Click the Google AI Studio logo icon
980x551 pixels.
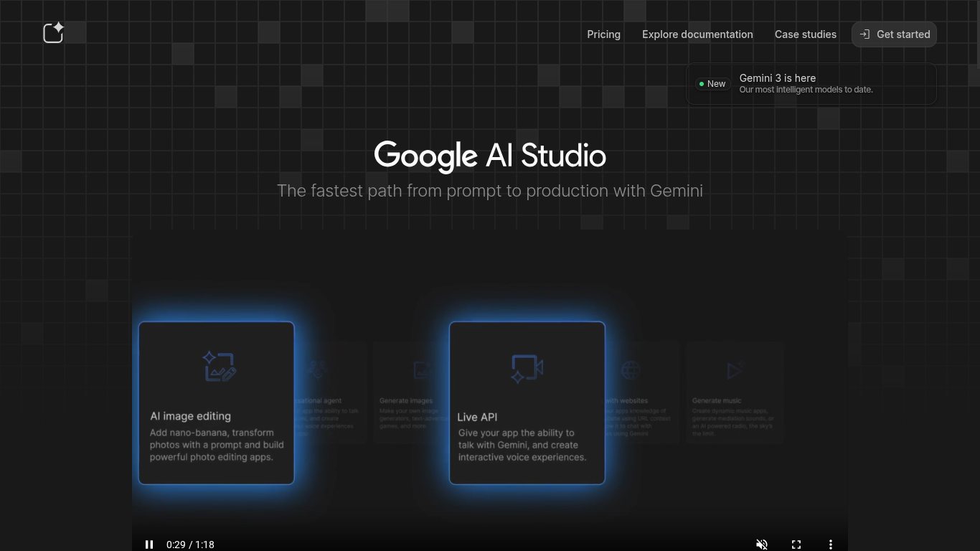click(x=54, y=33)
